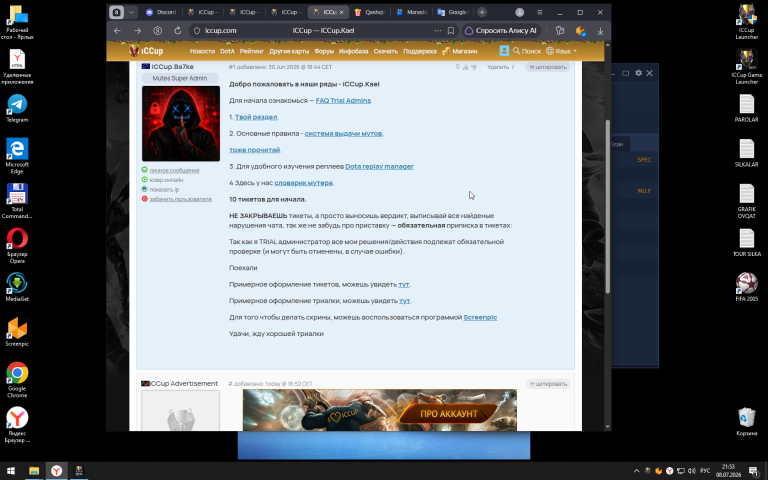This screenshot has height=480, width=768.
Task: Open Новости in ICCup navigation menu
Action: (202, 51)
